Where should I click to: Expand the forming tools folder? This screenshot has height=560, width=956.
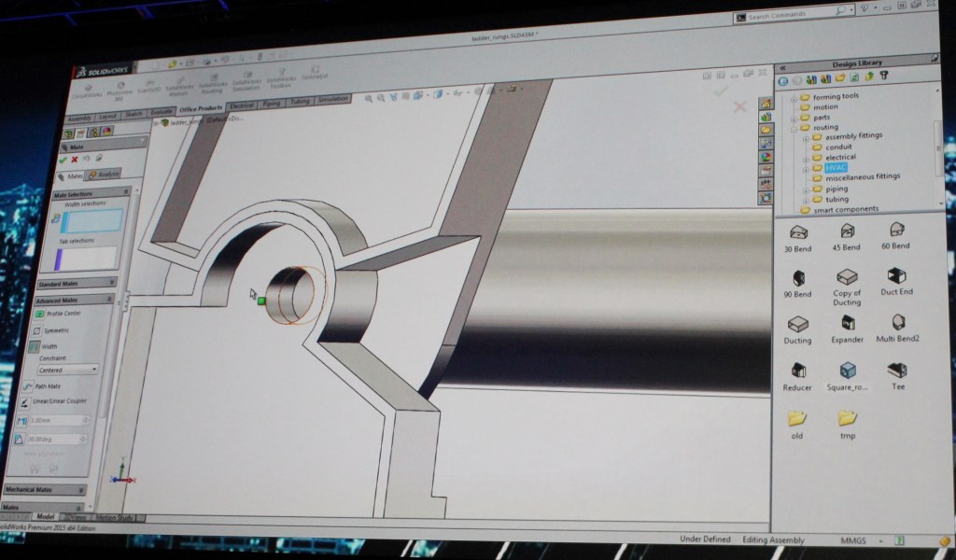794,97
